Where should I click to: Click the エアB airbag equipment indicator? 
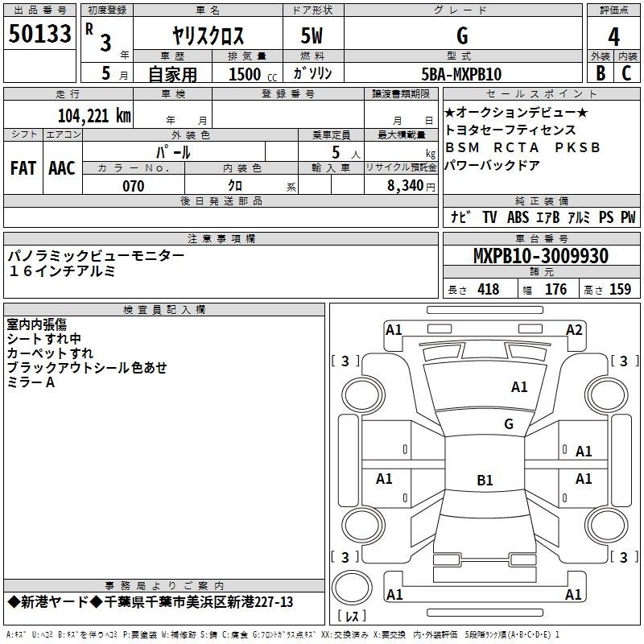[x=547, y=217]
